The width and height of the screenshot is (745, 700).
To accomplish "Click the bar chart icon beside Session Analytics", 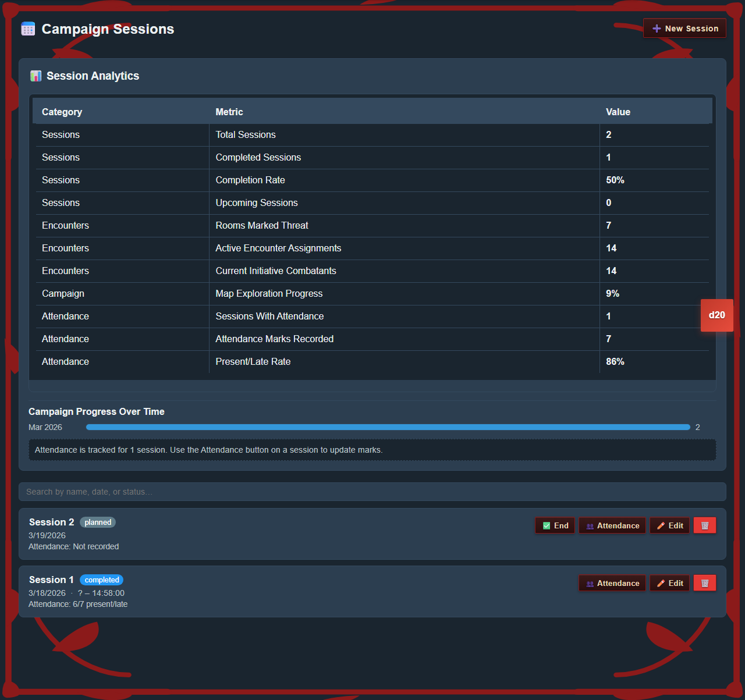I will [x=36, y=76].
